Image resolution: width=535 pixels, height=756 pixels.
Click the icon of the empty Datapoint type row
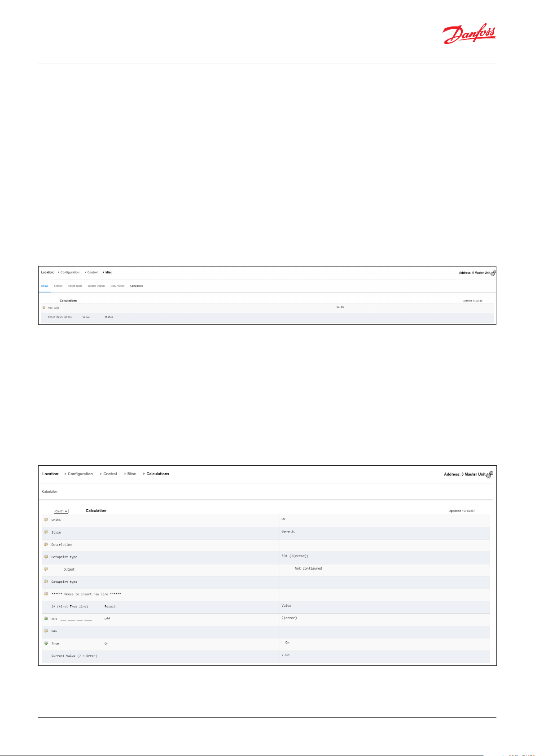click(x=46, y=581)
